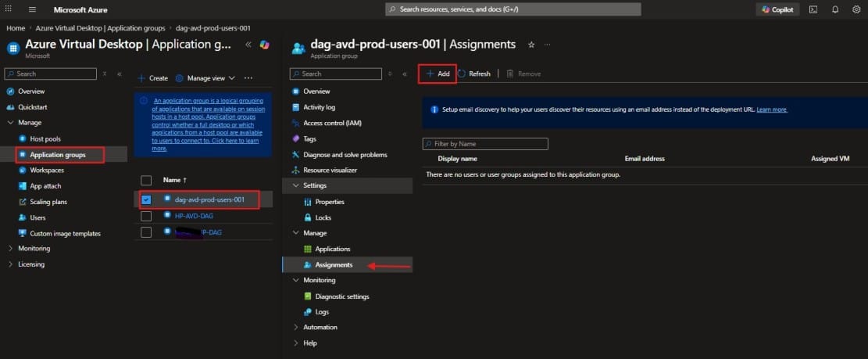Click the global resource search box
The height and width of the screenshot is (359, 868).
[x=513, y=9]
